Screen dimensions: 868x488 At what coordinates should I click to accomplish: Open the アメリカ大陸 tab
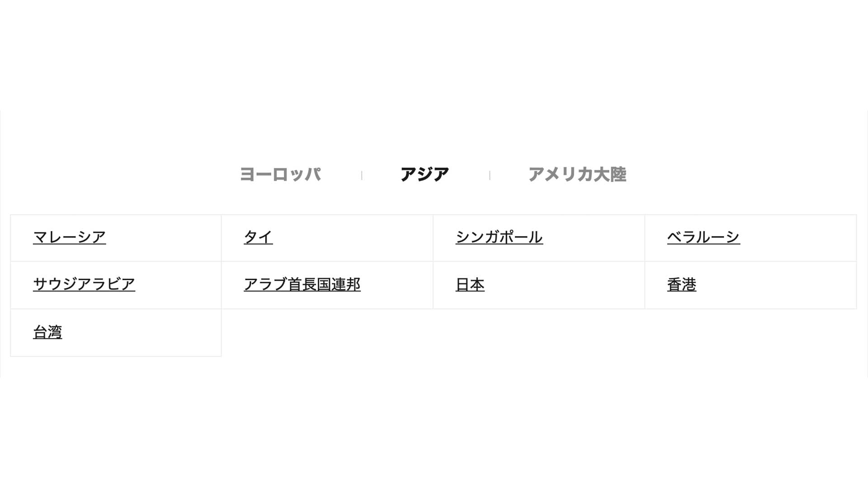tap(577, 174)
